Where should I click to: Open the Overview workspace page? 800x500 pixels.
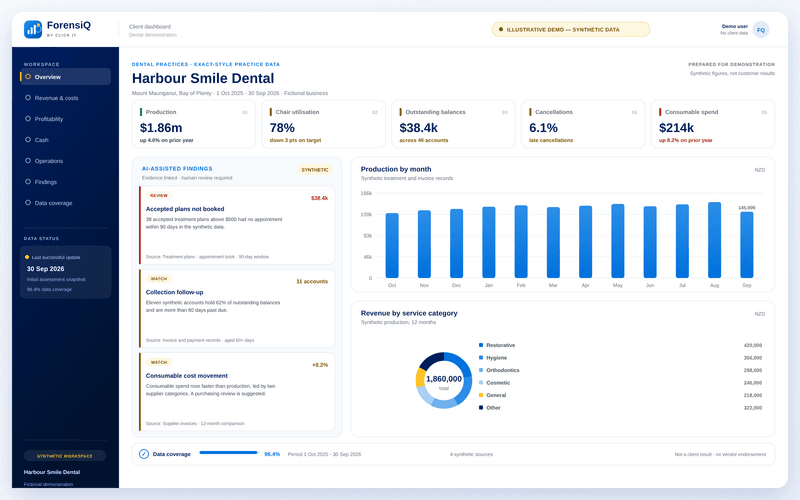click(x=65, y=77)
